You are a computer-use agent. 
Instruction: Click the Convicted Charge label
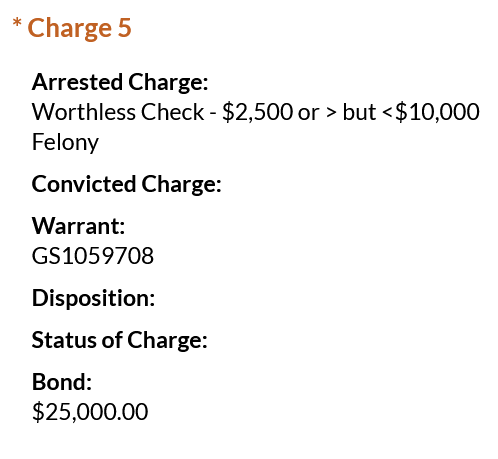(127, 184)
